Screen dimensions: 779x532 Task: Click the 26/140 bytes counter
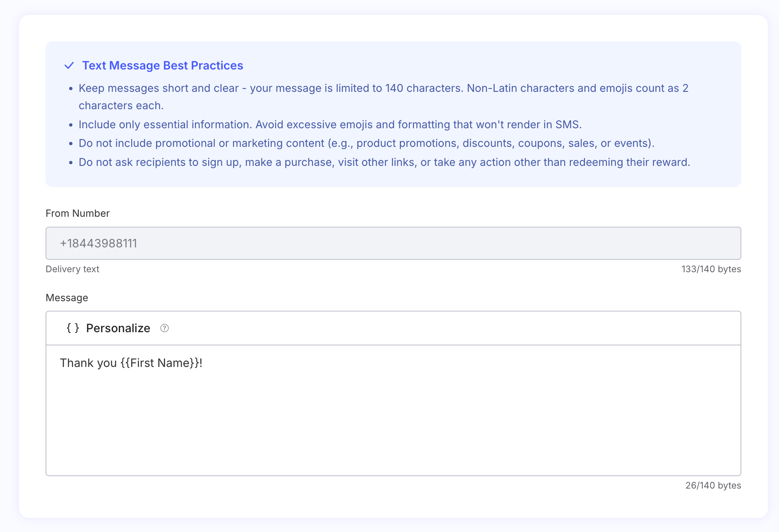click(713, 485)
